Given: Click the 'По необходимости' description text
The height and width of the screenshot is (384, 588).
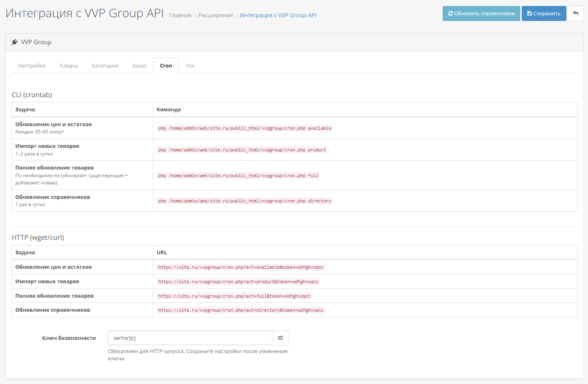Looking at the screenshot, I should pyautogui.click(x=71, y=179).
